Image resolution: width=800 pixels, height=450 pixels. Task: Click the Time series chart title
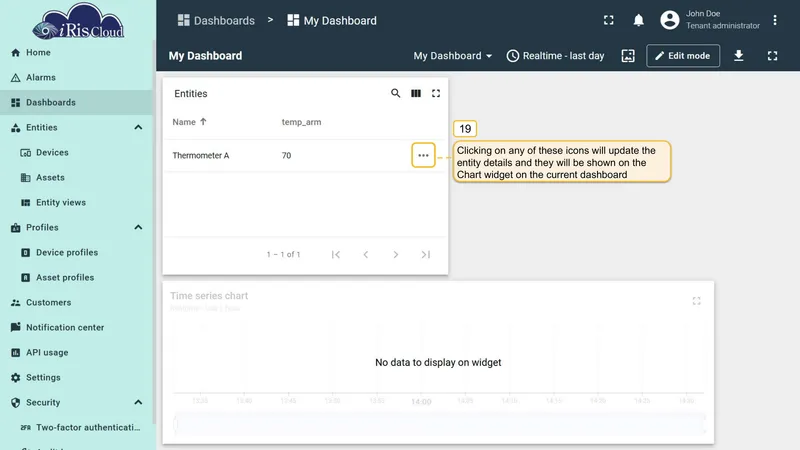tap(209, 296)
